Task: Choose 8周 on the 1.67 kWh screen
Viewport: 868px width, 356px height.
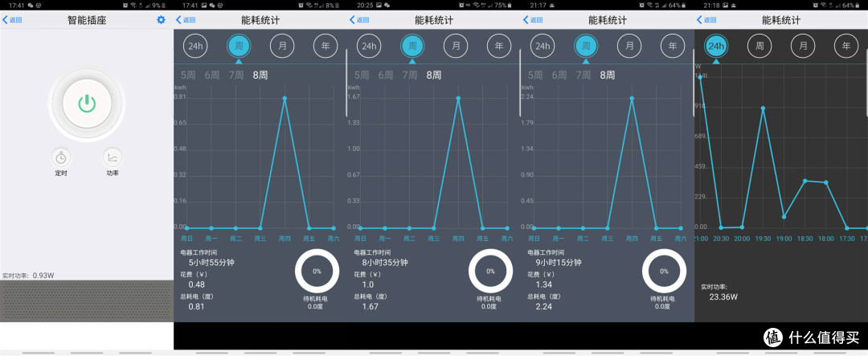Action: click(434, 76)
